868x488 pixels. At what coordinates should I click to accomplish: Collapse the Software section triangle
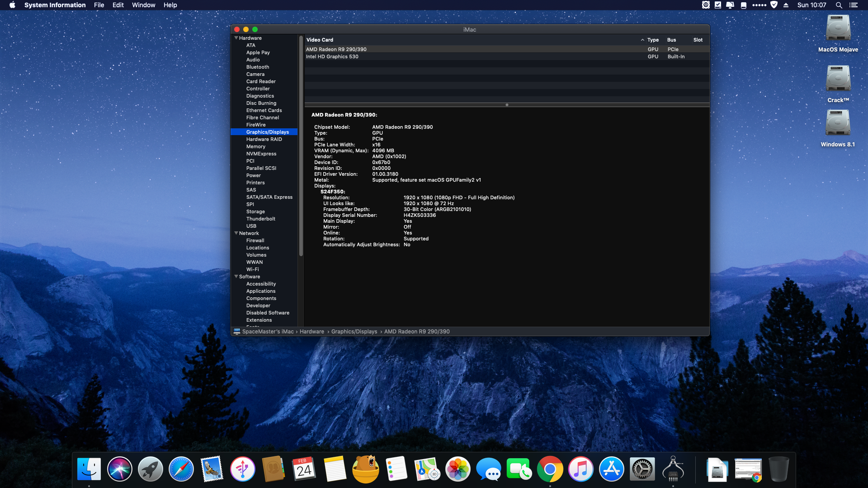[236, 277]
